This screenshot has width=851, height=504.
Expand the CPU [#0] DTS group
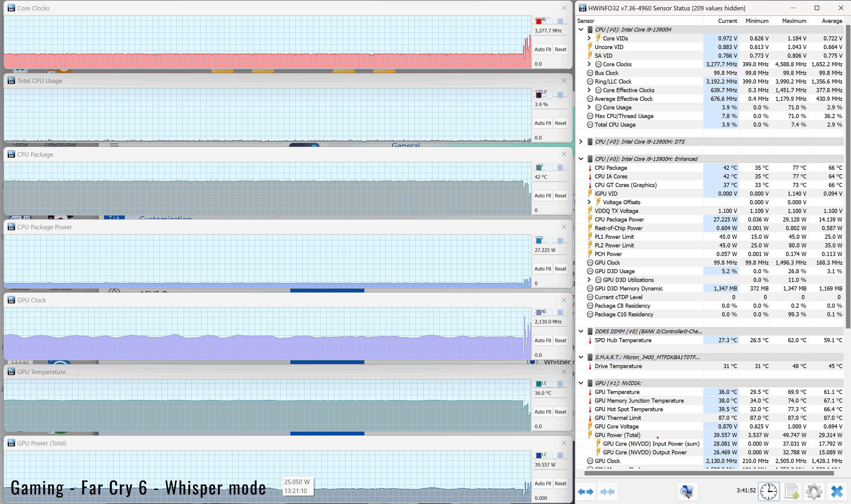[581, 142]
